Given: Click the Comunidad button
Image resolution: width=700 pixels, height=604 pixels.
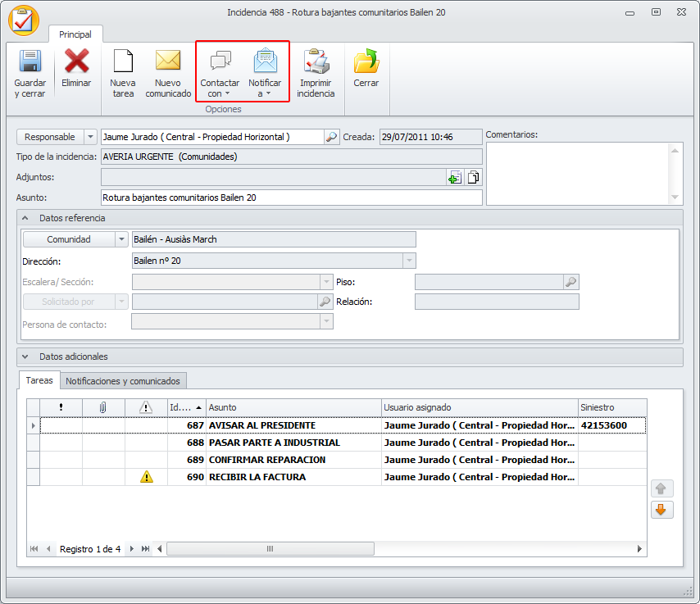Looking at the screenshot, I should tap(69, 239).
